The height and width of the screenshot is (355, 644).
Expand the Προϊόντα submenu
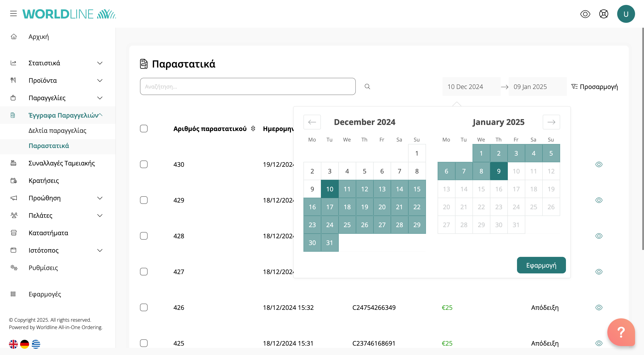[x=100, y=80]
